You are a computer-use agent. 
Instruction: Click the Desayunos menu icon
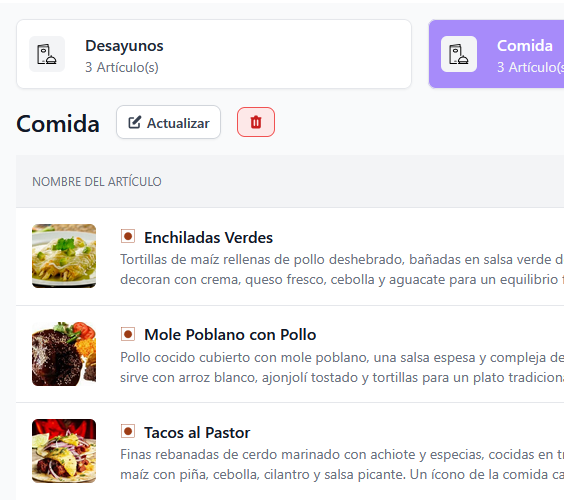(47, 54)
